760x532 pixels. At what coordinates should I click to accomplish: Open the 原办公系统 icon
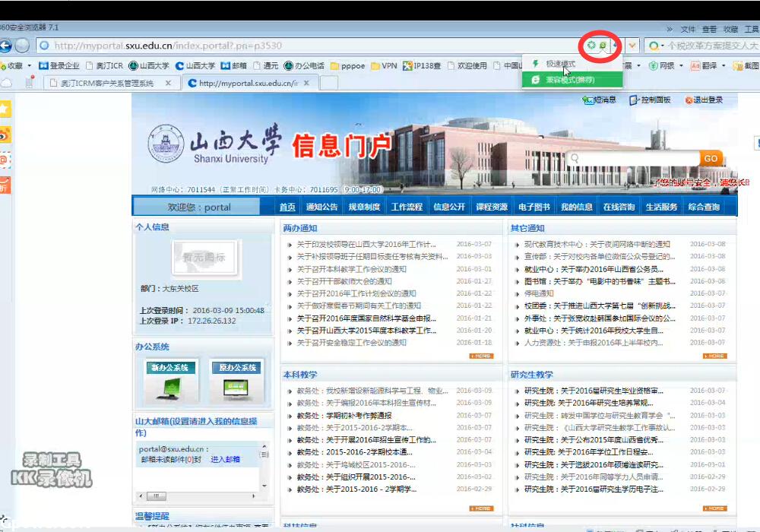[x=237, y=380]
